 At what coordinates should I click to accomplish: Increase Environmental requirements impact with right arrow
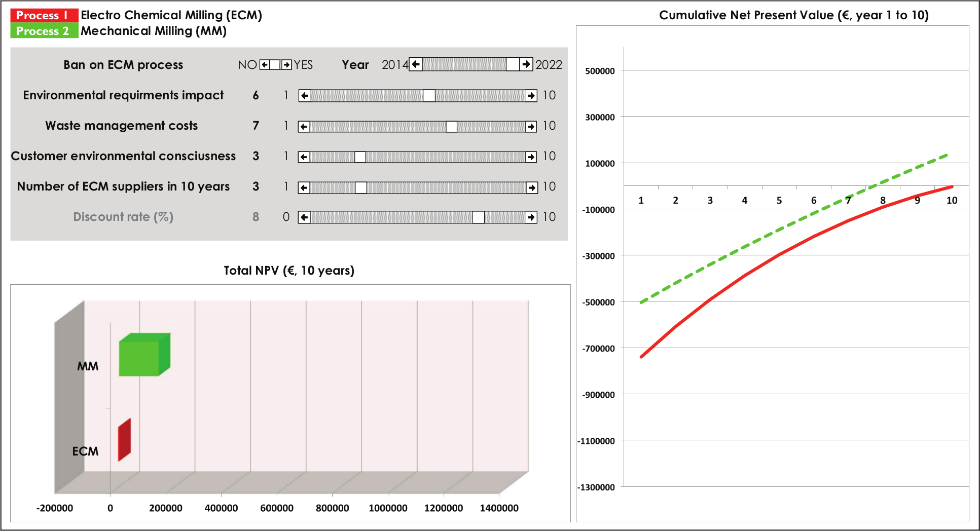pyautogui.click(x=531, y=95)
